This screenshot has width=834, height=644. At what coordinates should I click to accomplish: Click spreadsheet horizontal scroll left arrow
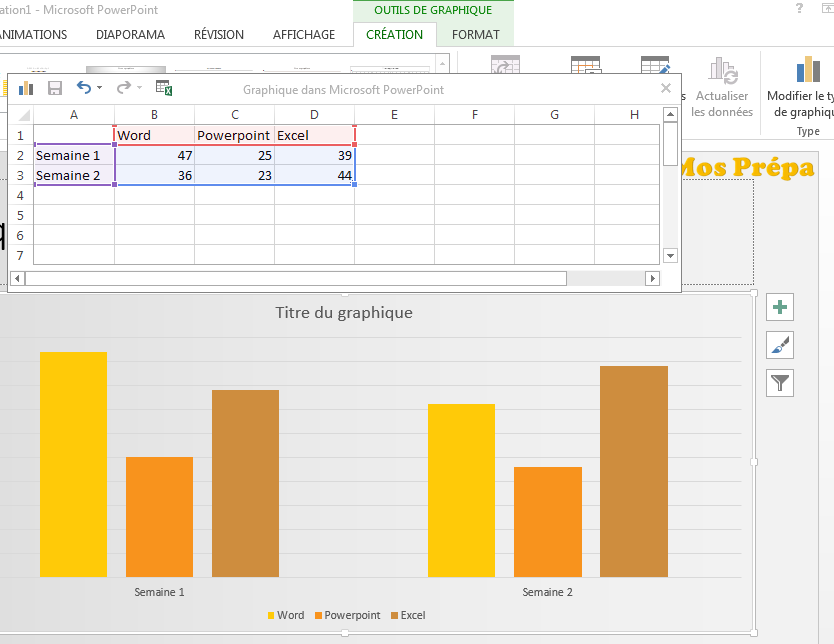point(18,278)
